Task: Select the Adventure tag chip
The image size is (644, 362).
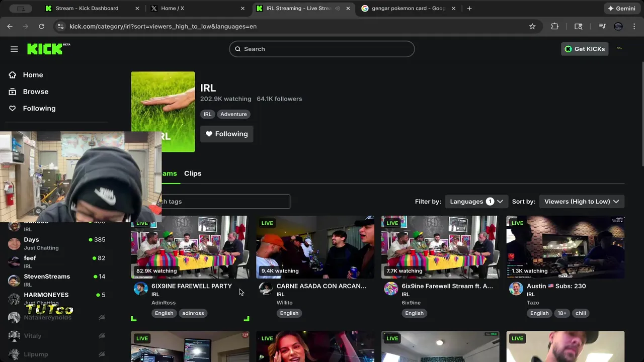Action: (x=233, y=114)
